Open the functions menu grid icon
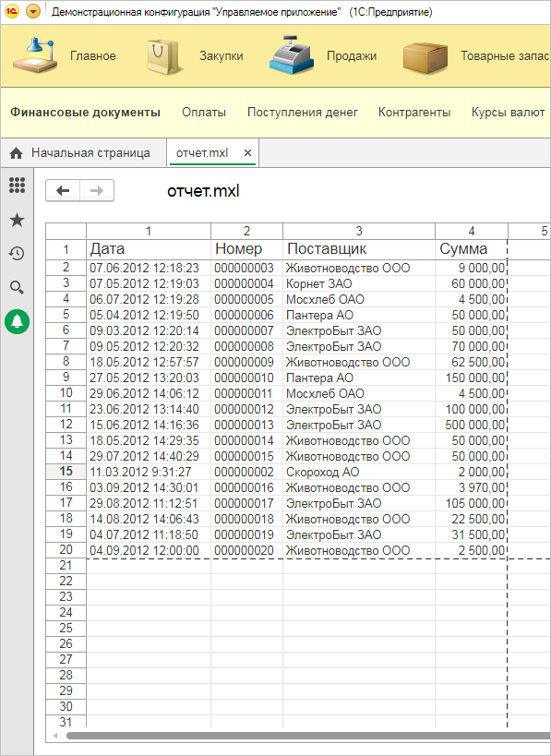 17,185
